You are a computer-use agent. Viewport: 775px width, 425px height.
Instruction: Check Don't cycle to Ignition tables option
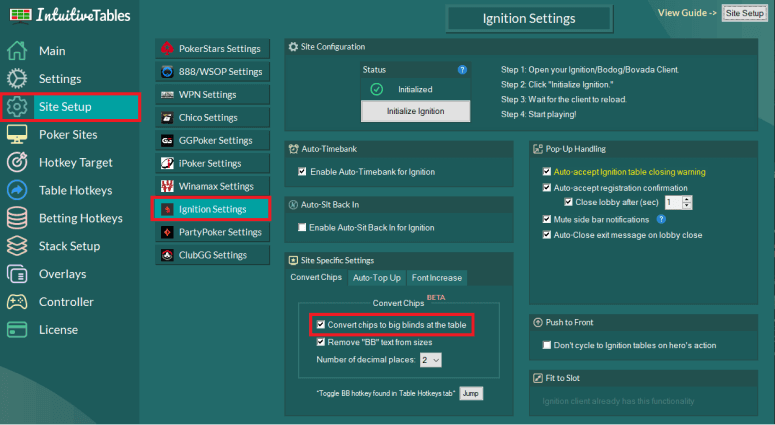(x=547, y=345)
